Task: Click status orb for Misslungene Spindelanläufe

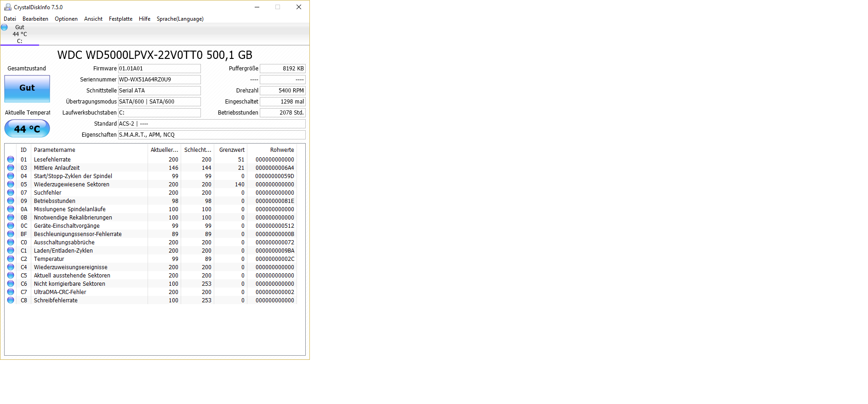Action: click(11, 209)
